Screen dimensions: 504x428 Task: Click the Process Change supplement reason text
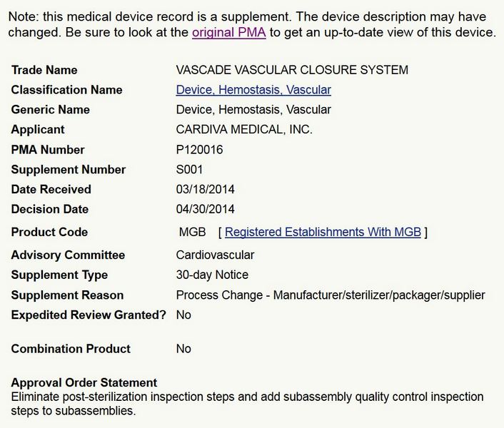pyautogui.click(x=331, y=295)
